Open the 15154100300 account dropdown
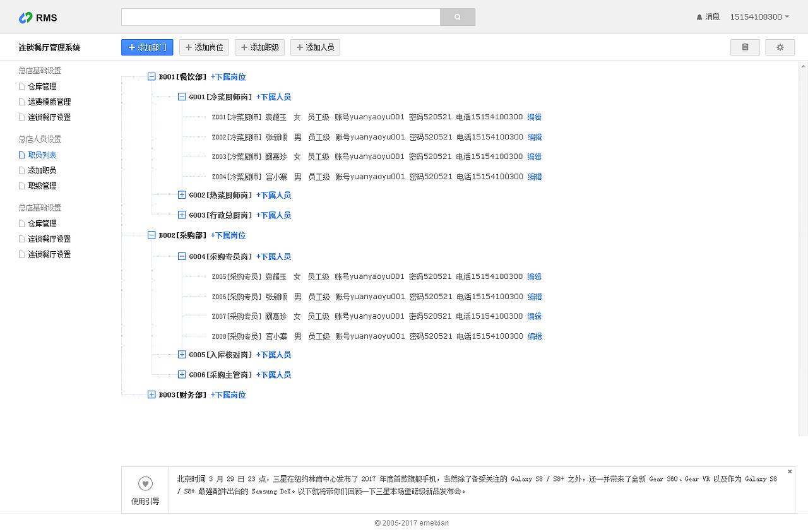Viewport: 808px width, 532px height. point(760,17)
